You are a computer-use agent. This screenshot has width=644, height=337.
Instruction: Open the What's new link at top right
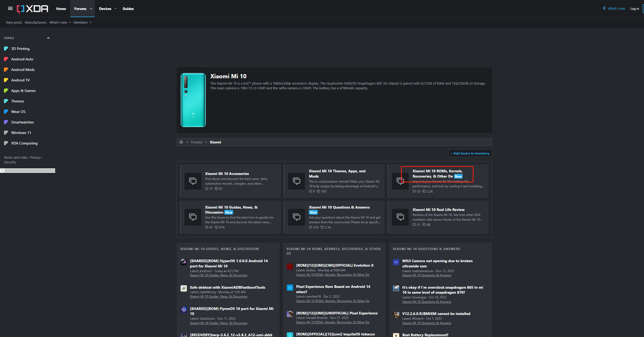[616, 9]
